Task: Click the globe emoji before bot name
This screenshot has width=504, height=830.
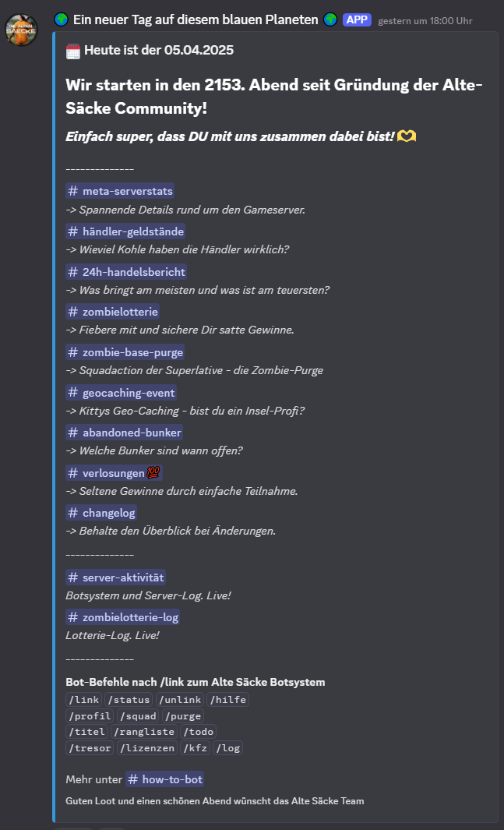Action: coord(62,19)
